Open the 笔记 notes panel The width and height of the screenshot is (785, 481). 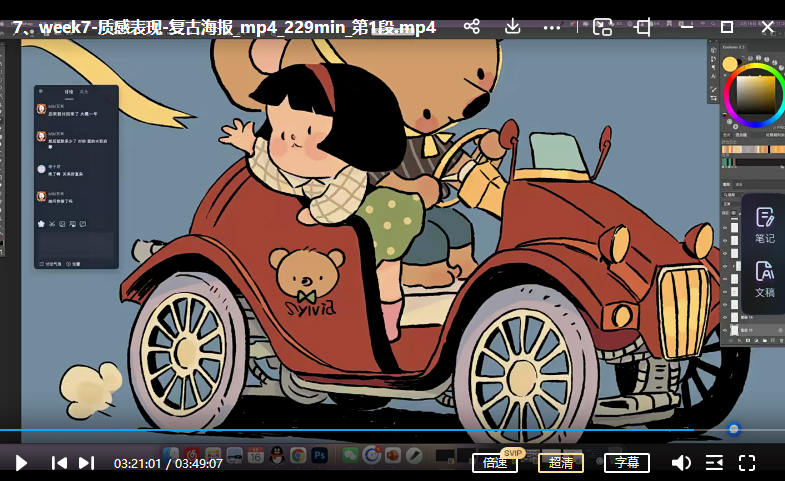pyautogui.click(x=764, y=225)
